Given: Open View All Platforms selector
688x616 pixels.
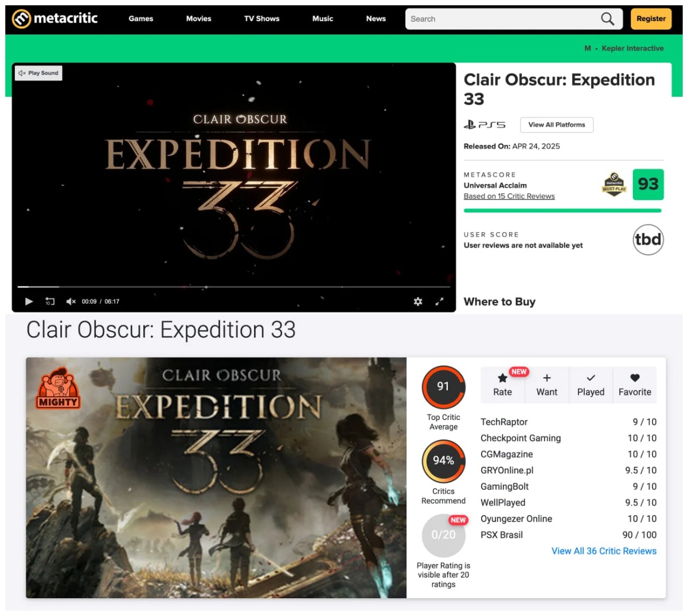Looking at the screenshot, I should (x=557, y=125).
